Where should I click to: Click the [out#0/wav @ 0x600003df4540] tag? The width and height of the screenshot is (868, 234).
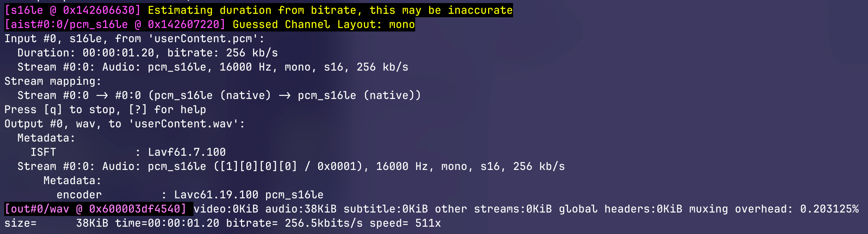click(96, 209)
